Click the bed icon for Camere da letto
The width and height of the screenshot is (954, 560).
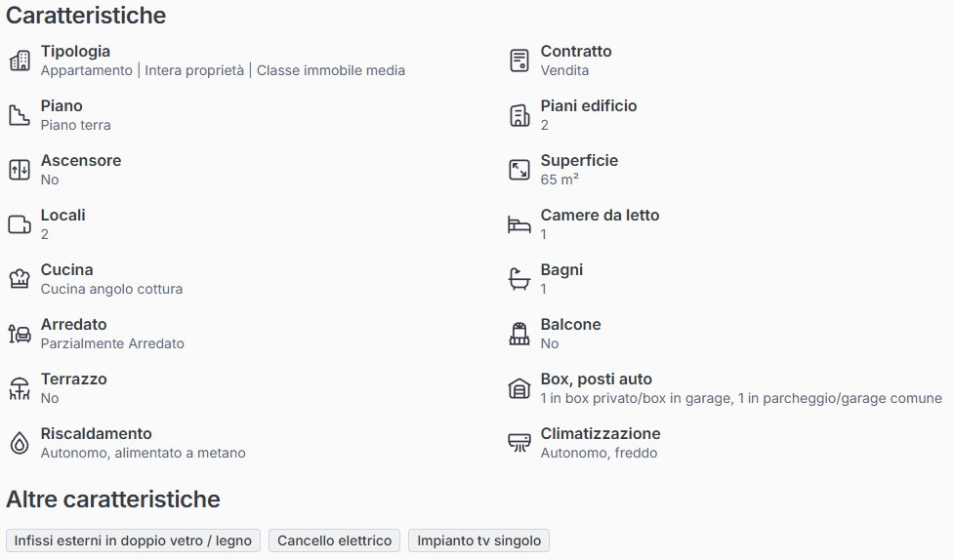pyautogui.click(x=519, y=224)
